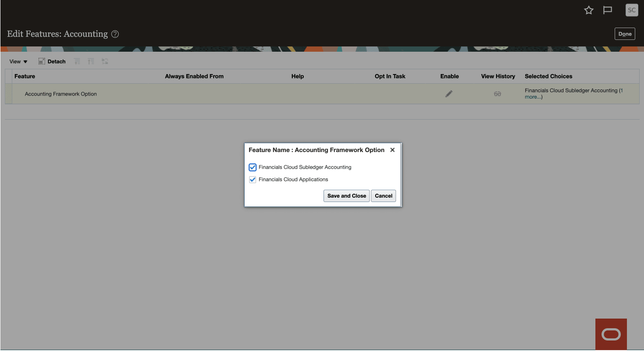Click the SC user avatar icon
This screenshot has width=644, height=351.
[631, 10]
